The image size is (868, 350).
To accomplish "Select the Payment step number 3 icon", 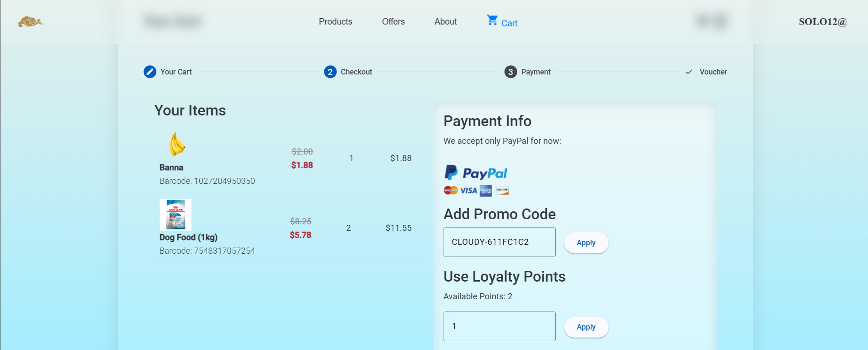I will [511, 72].
